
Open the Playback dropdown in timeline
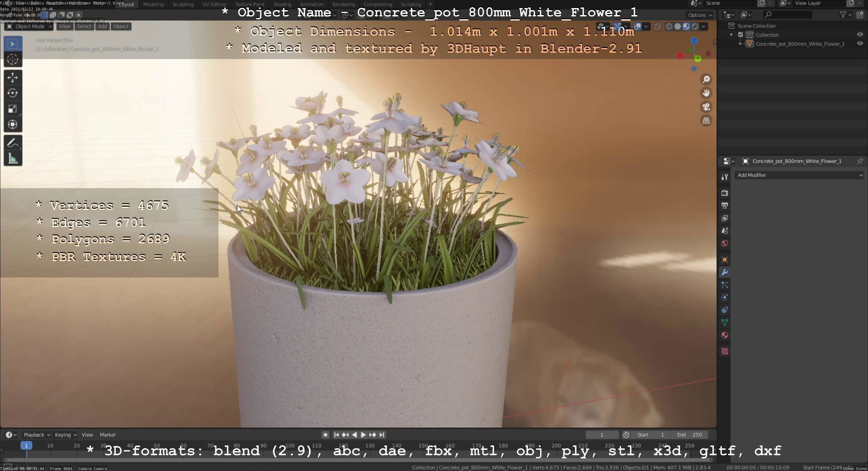coord(36,435)
